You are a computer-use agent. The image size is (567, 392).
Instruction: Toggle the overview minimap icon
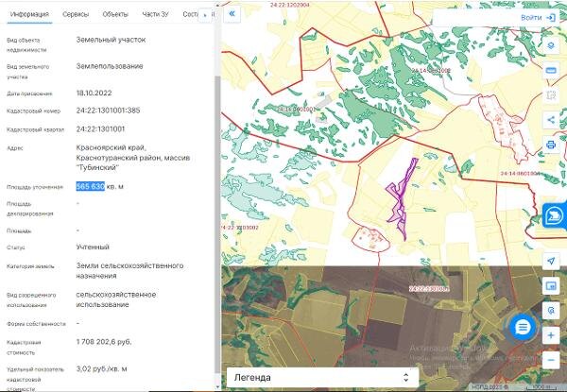pos(551,286)
